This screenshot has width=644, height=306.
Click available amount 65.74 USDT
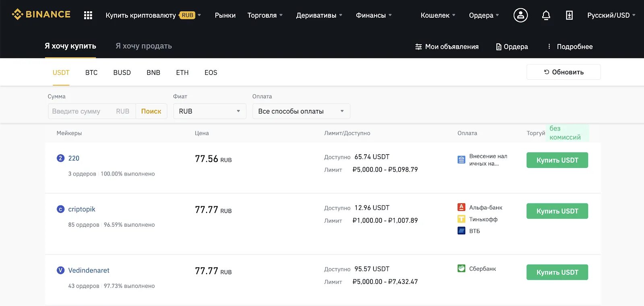[372, 157]
